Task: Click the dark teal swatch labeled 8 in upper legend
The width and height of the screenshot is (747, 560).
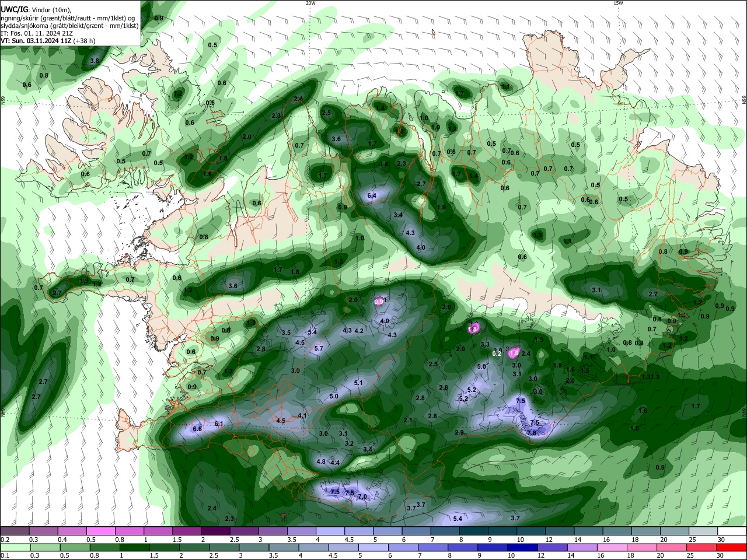Action: [473, 531]
